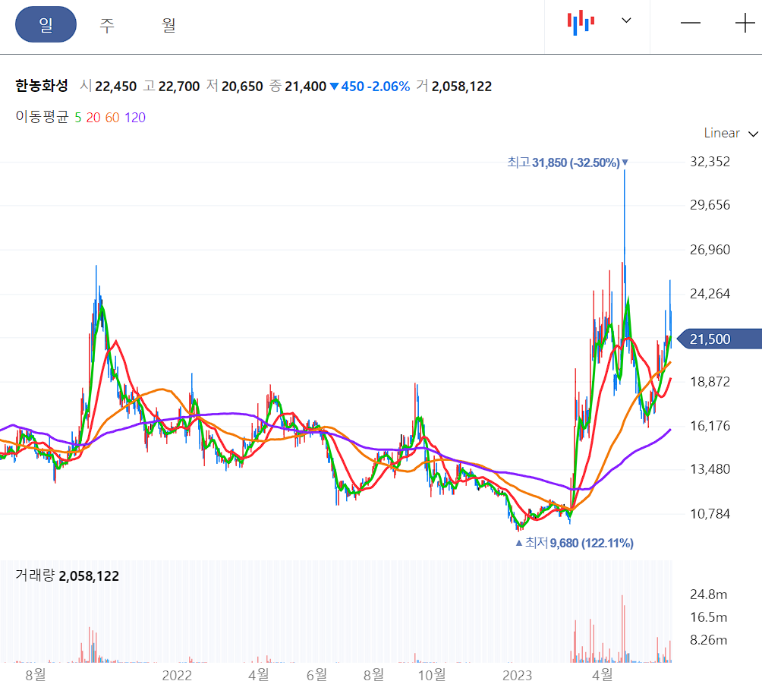This screenshot has height=700, width=762.
Task: Click the 6월 date axis label
Action: tap(316, 675)
